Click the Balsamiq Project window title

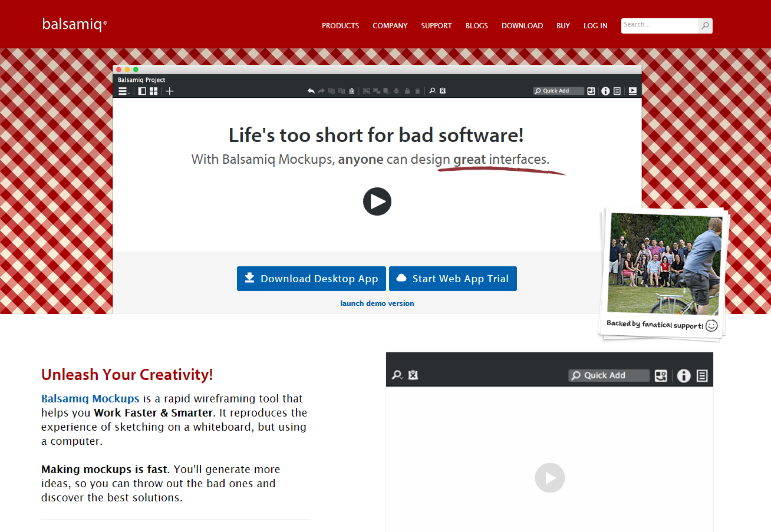141,80
